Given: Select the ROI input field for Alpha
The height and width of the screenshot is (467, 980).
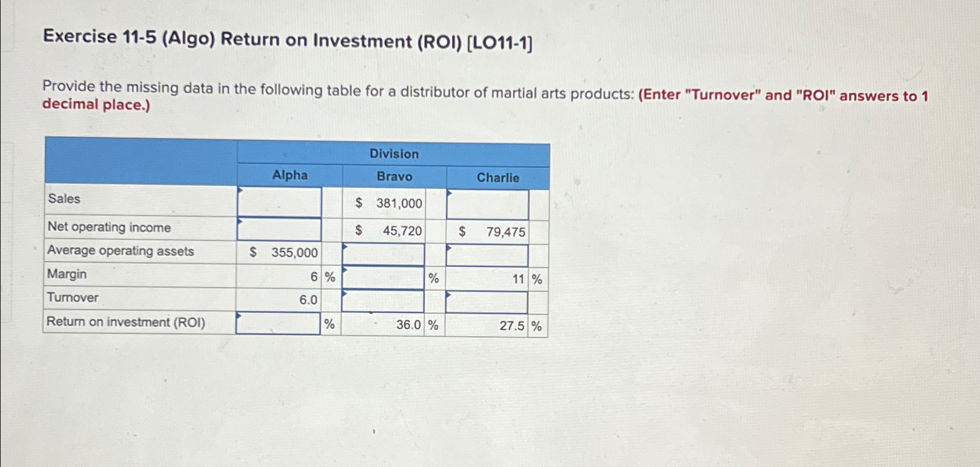Looking at the screenshot, I should pos(279,323).
